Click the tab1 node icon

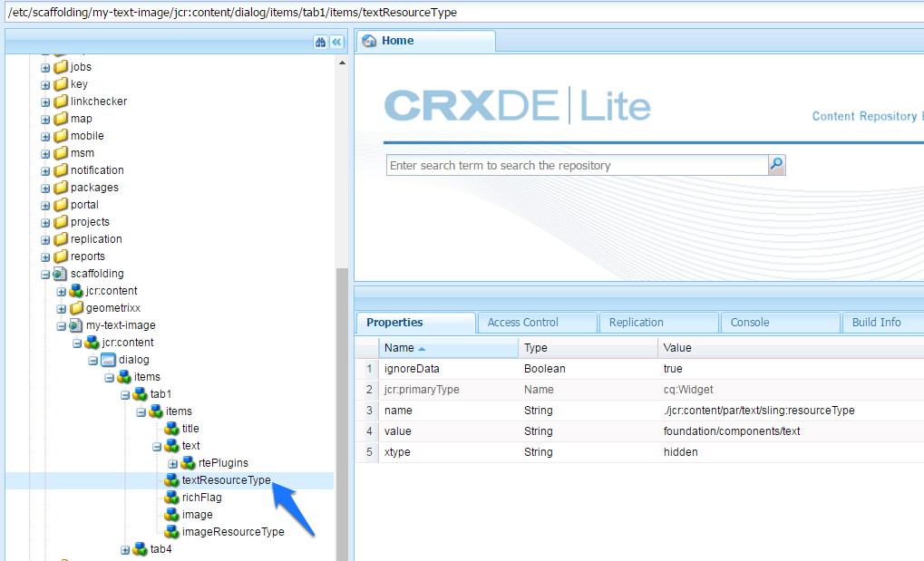(x=140, y=394)
